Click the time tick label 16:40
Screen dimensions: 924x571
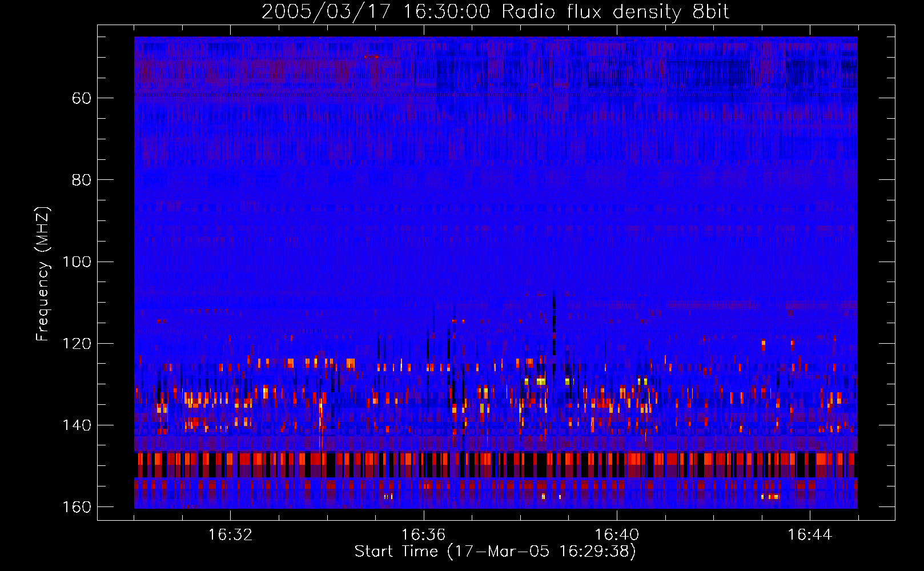click(617, 535)
